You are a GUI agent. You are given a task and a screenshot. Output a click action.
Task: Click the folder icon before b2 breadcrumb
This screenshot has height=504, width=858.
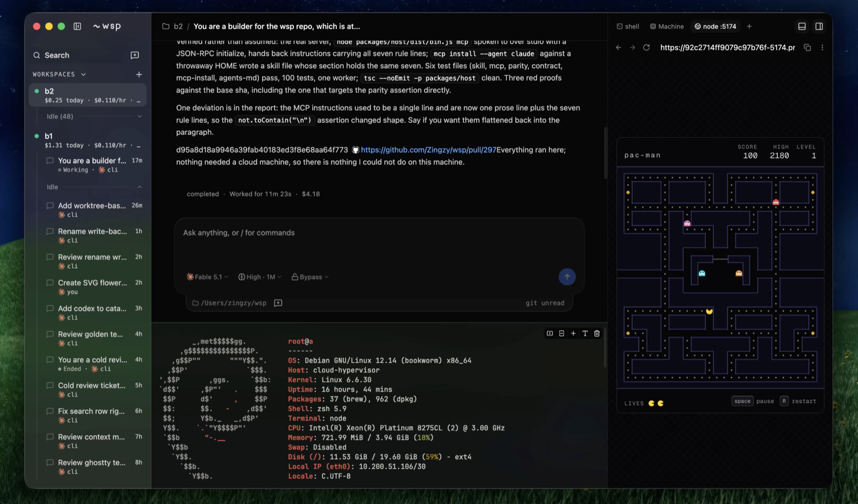[x=166, y=26]
